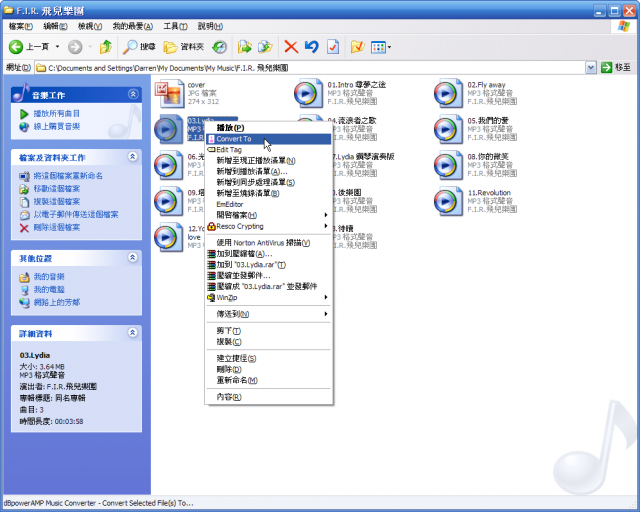Open the 說明(H) menu
The width and height of the screenshot is (640, 512).
210,26
